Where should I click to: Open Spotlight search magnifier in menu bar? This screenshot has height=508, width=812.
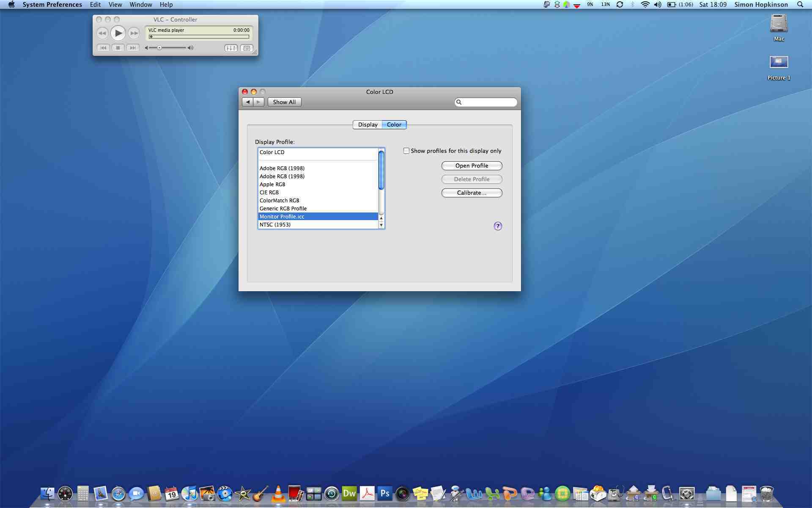tap(800, 5)
